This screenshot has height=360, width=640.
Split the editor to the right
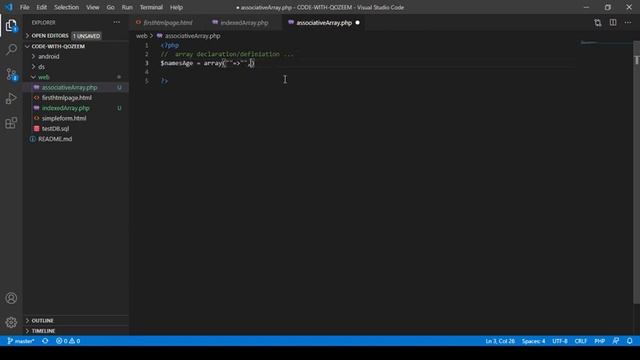point(613,22)
